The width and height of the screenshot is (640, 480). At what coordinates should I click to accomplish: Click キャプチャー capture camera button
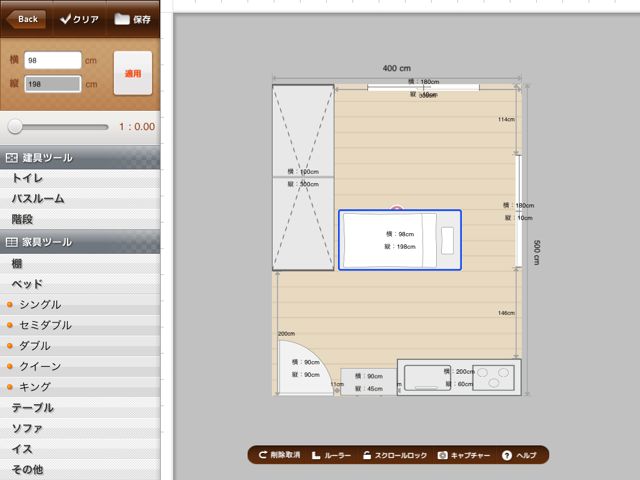pyautogui.click(x=464, y=455)
